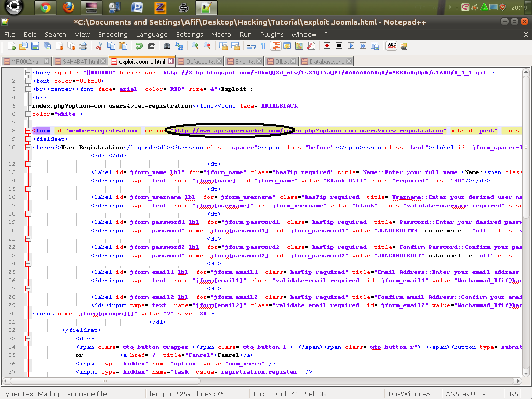Save the current file

click(35, 46)
